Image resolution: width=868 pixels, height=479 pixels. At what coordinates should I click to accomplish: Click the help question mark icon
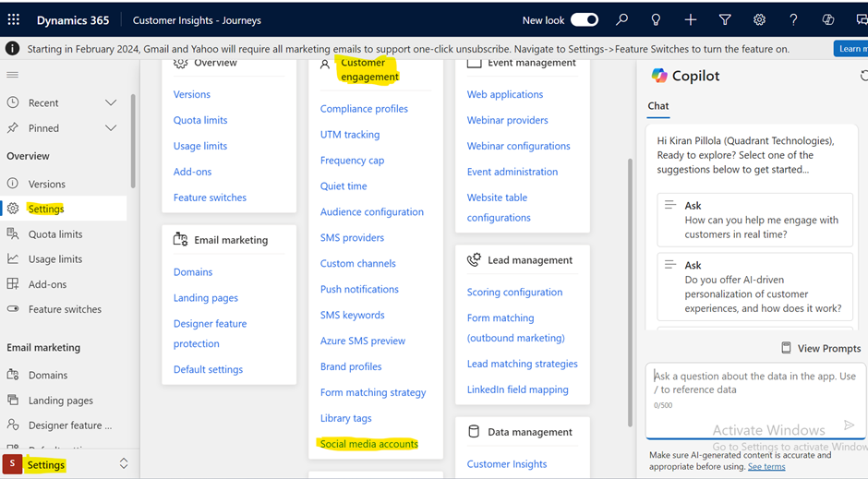tap(793, 20)
